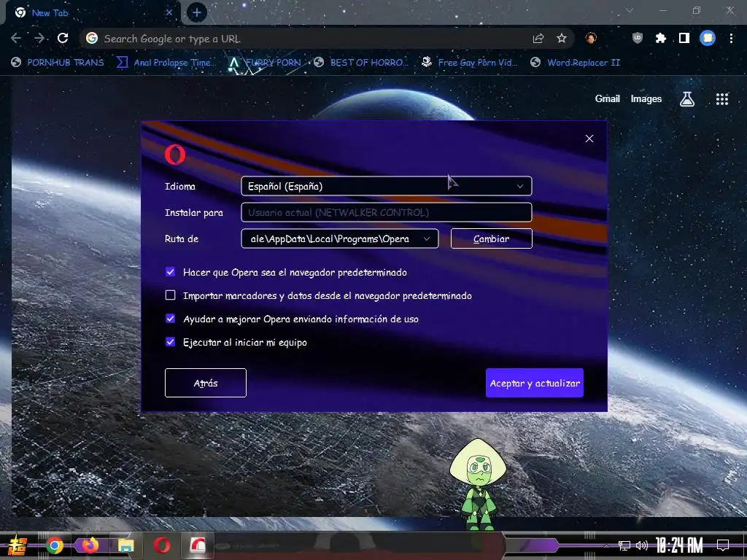Uncheck Ejecutar al iniciar mi equipo
747x560 pixels.
coord(170,342)
